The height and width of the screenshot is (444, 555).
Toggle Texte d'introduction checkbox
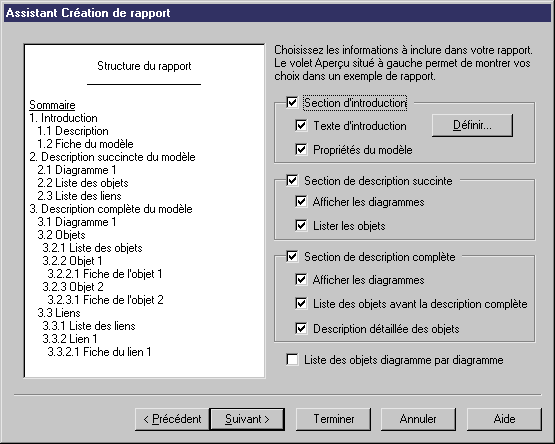301,125
